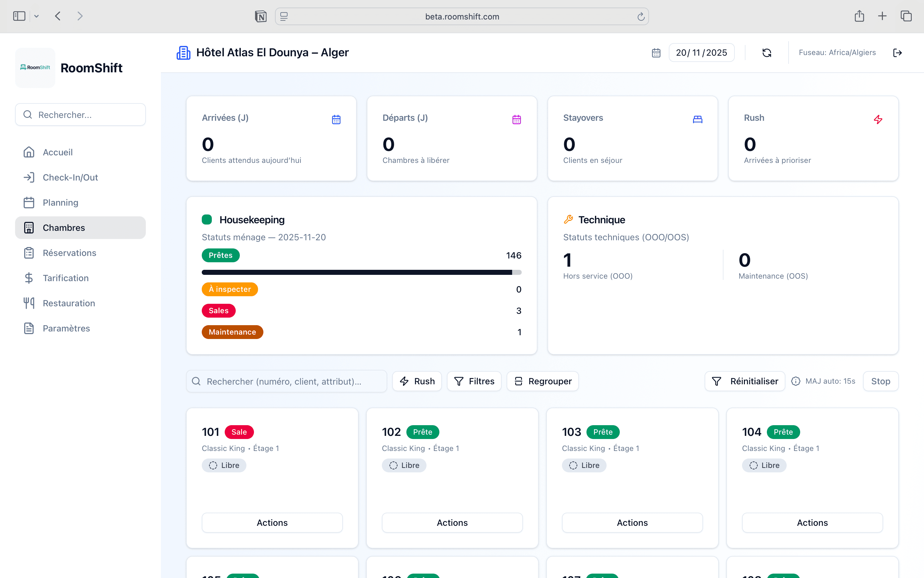Click the Notion extension icon in toolbar

tap(261, 16)
